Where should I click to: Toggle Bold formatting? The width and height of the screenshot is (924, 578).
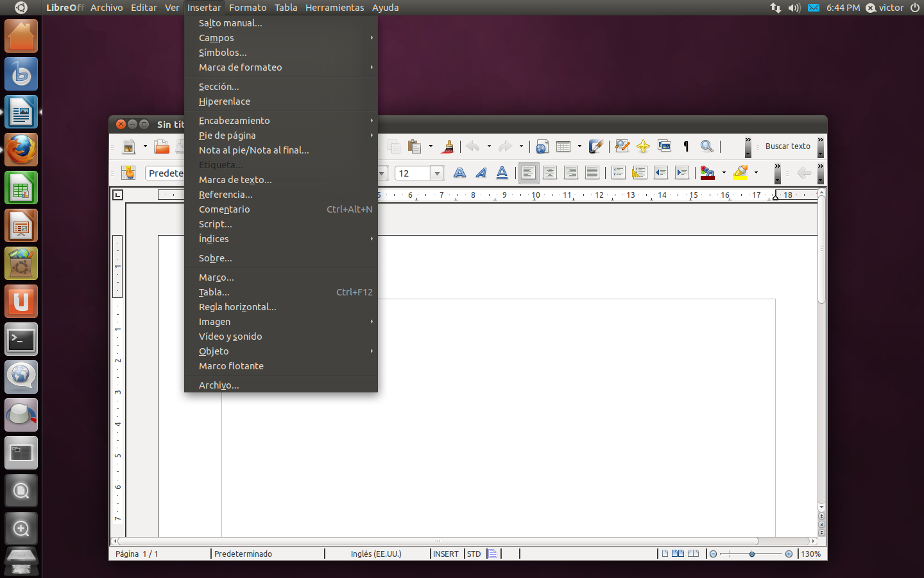pos(459,173)
